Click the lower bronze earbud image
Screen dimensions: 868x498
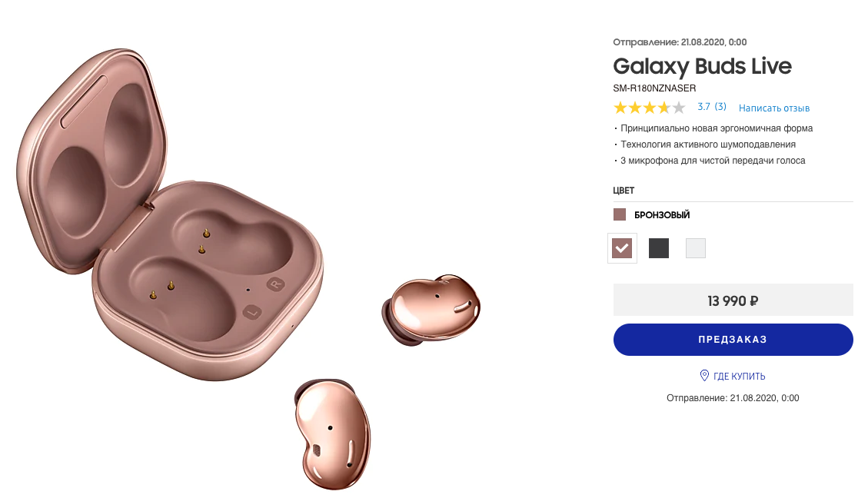click(332, 433)
